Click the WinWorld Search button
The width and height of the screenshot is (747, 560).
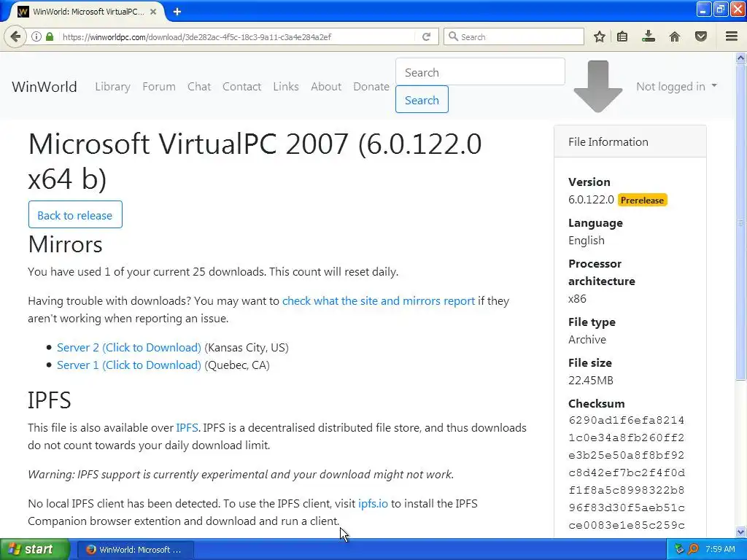click(x=422, y=99)
